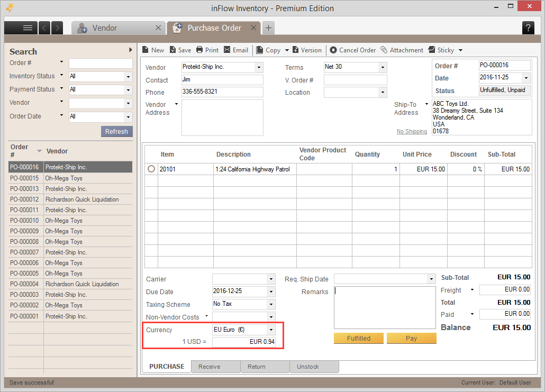
Task: Click the exchange rate EUR 0.94 field
Action: [x=244, y=342]
